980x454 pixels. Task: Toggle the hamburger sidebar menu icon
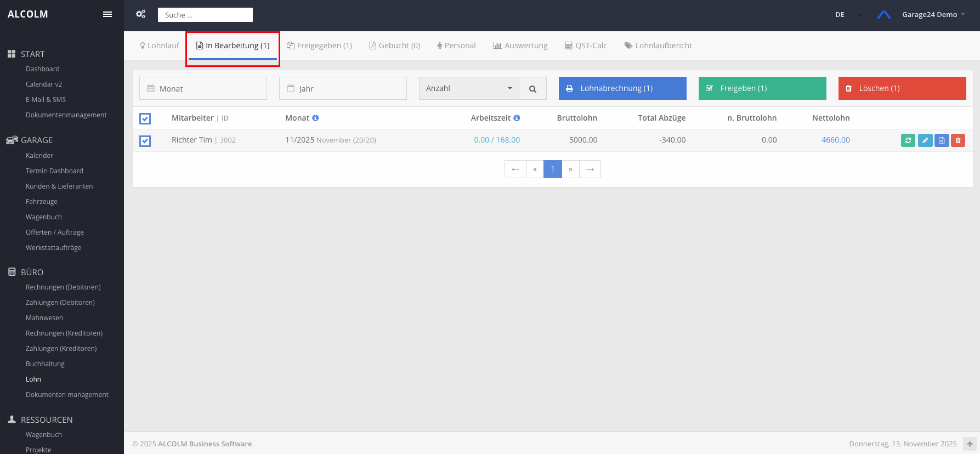pos(107,14)
